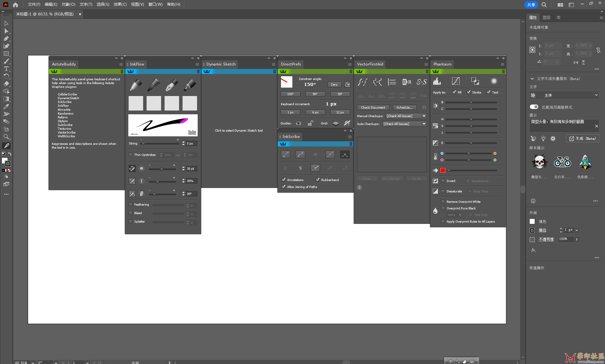Choose the first InkFlow pen nib

tap(136, 85)
